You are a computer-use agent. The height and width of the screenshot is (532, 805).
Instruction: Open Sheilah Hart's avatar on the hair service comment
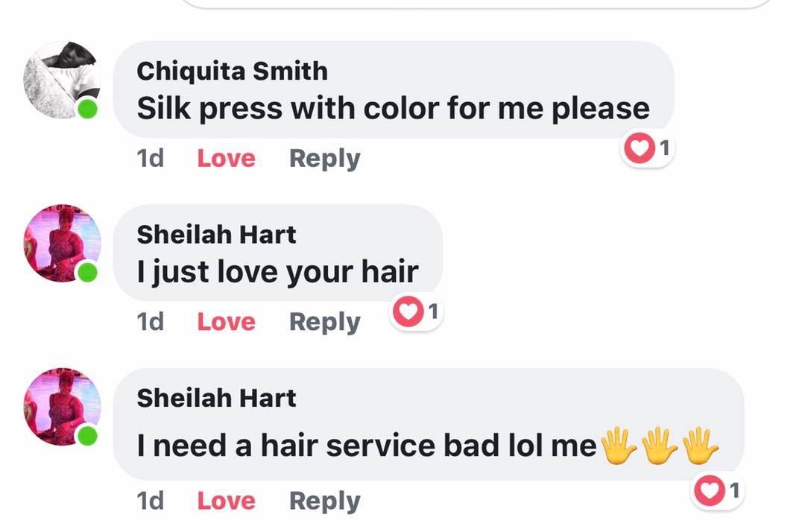point(62,406)
